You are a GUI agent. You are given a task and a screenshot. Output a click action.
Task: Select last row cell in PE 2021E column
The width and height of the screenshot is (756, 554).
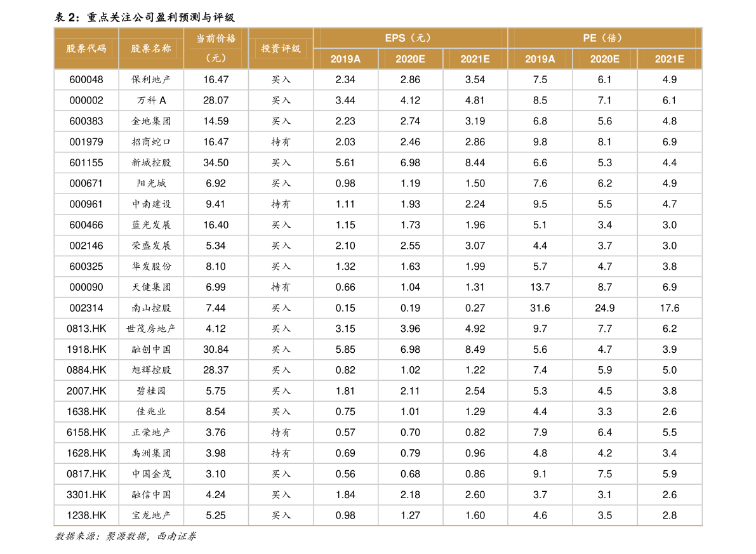pyautogui.click(x=670, y=515)
